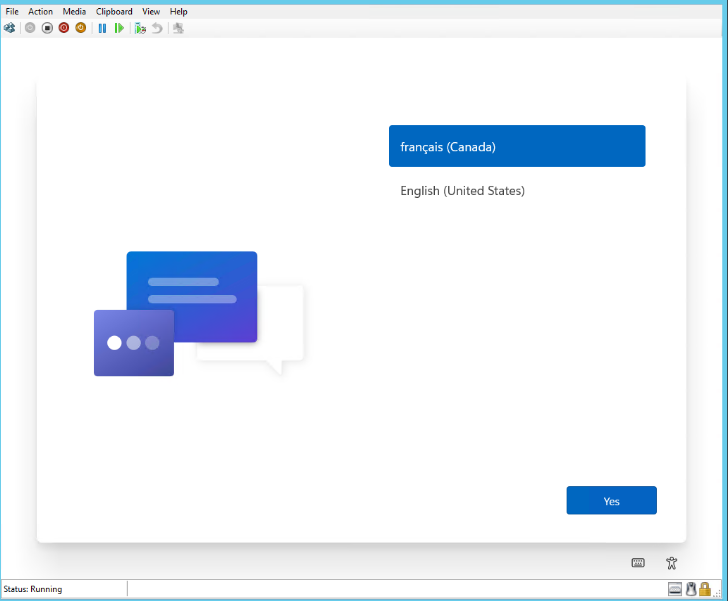
Task: Pause the virtual machine
Action: tap(103, 28)
